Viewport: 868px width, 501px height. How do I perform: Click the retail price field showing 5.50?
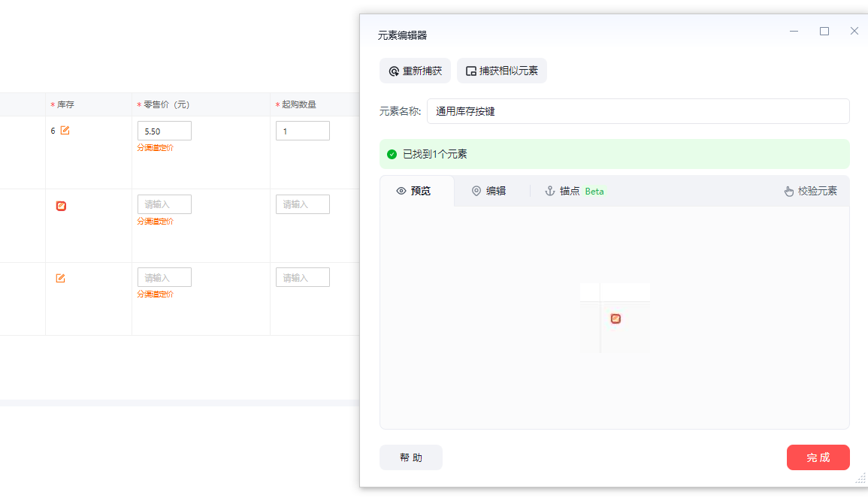pyautogui.click(x=164, y=131)
